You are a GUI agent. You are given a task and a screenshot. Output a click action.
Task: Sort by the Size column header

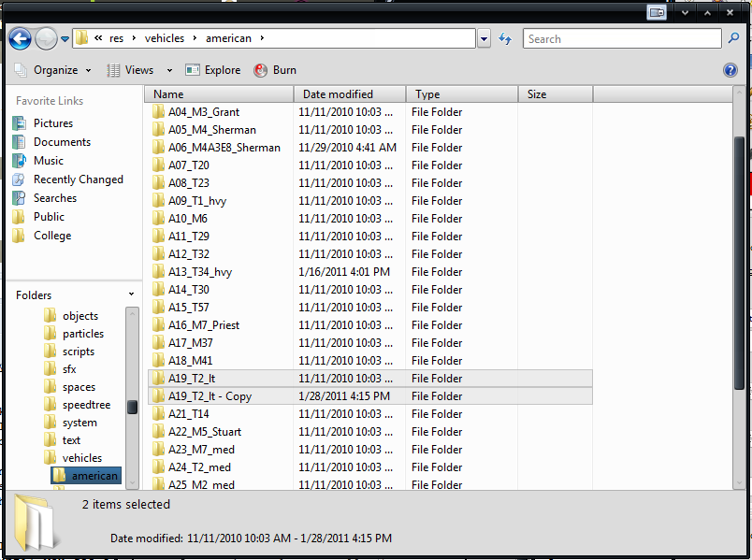556,94
